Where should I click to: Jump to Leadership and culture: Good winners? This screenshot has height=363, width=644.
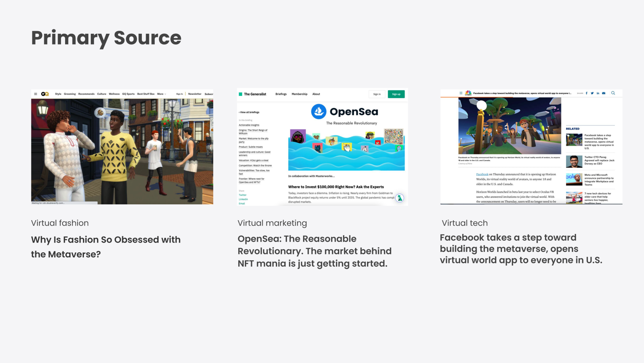(x=255, y=154)
